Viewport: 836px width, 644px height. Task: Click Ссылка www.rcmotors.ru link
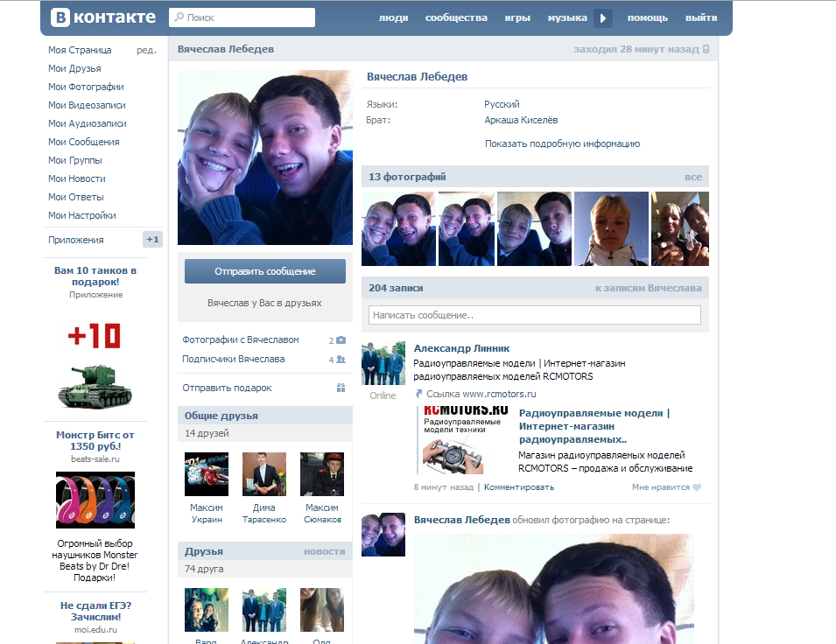481,394
